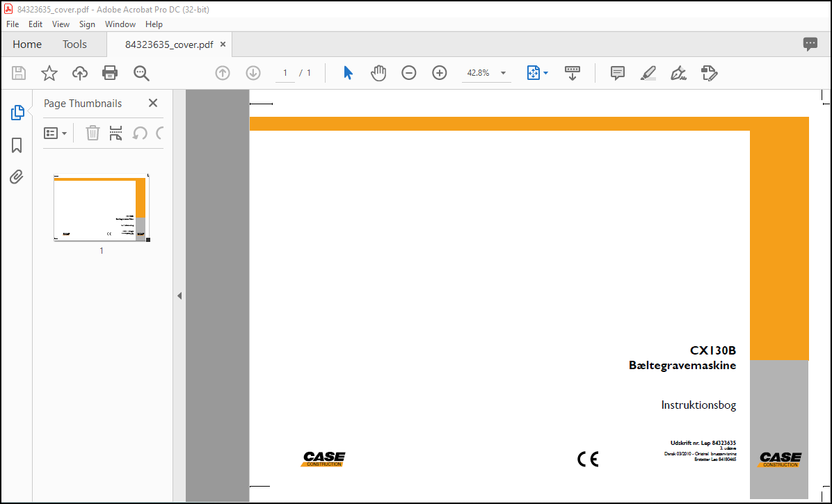Open the View menu
This screenshot has width=832, height=504.
(x=61, y=24)
